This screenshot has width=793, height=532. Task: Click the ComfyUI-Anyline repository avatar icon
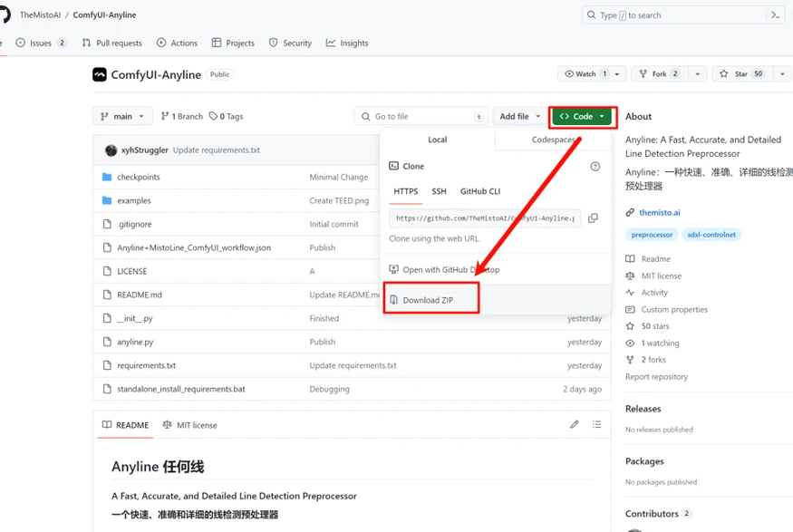pyautogui.click(x=100, y=74)
